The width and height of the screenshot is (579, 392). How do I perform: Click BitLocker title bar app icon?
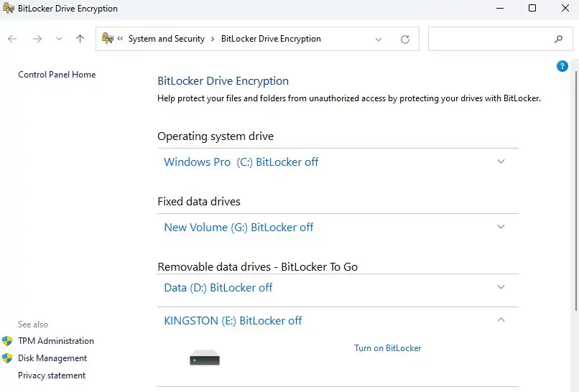pos(8,8)
